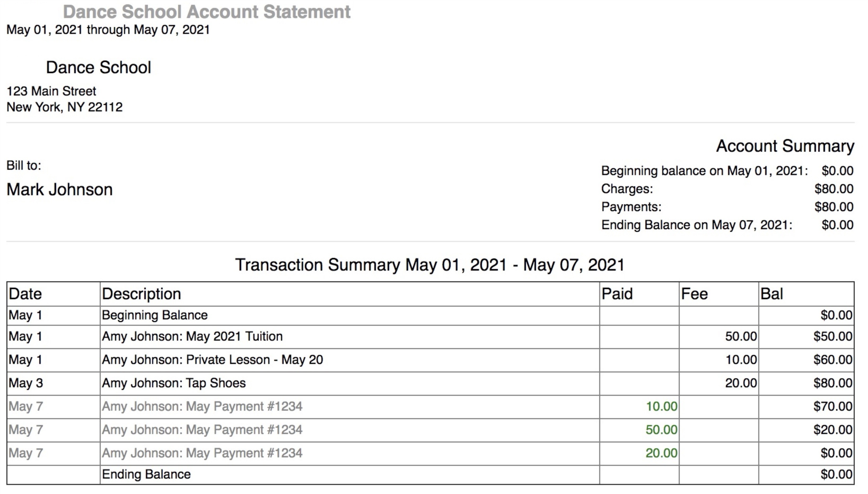Click the New York, NY 22112 line
The height and width of the screenshot is (494, 868).
pyautogui.click(x=64, y=107)
